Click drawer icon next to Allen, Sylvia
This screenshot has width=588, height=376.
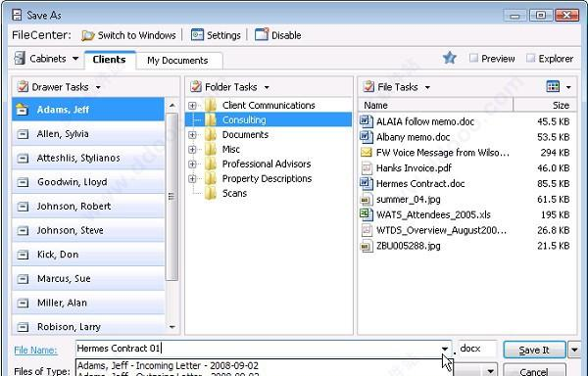coord(23,134)
